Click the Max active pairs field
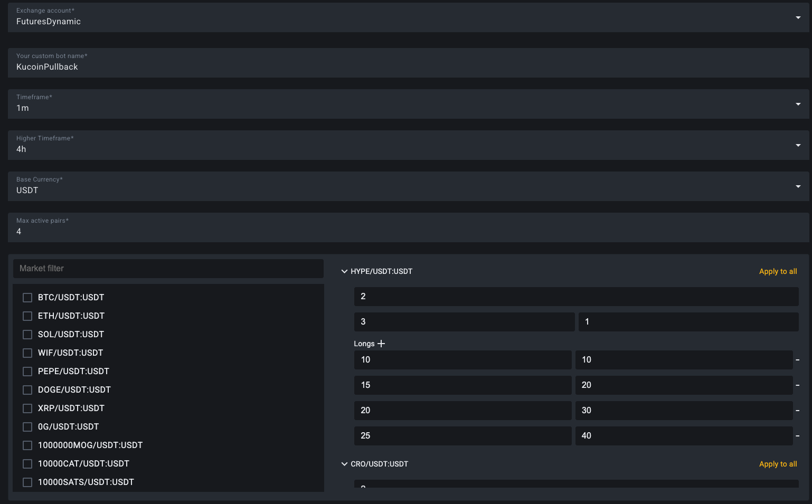The image size is (812, 504). click(x=408, y=231)
